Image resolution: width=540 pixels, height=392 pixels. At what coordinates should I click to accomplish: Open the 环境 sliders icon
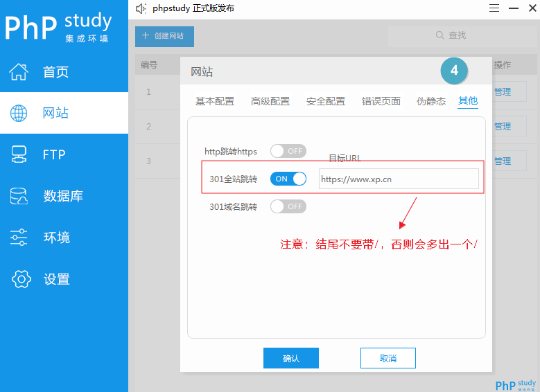(x=19, y=237)
